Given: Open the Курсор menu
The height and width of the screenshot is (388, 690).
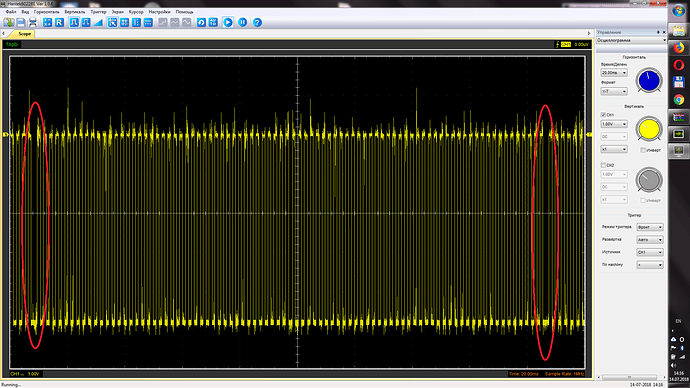Looking at the screenshot, I should click(136, 12).
